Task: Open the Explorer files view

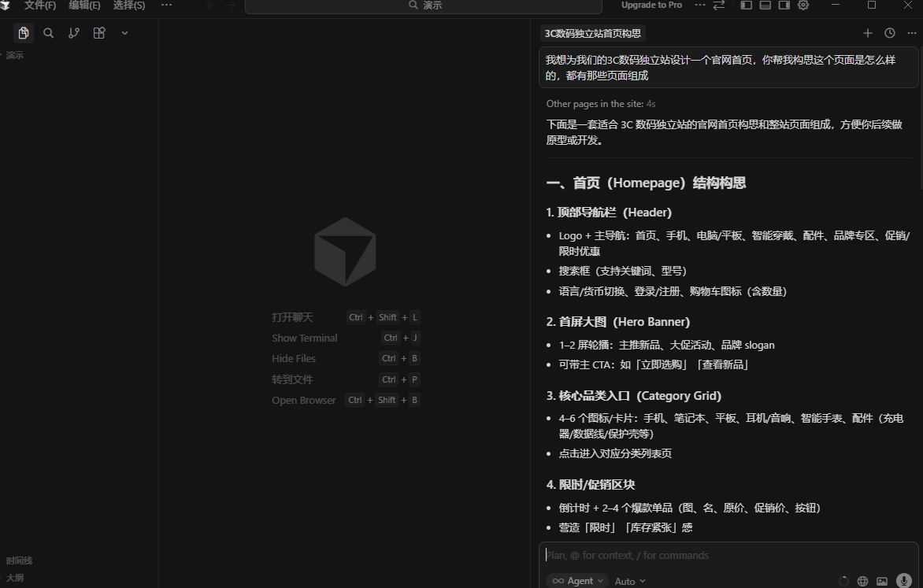Action: tap(24, 33)
